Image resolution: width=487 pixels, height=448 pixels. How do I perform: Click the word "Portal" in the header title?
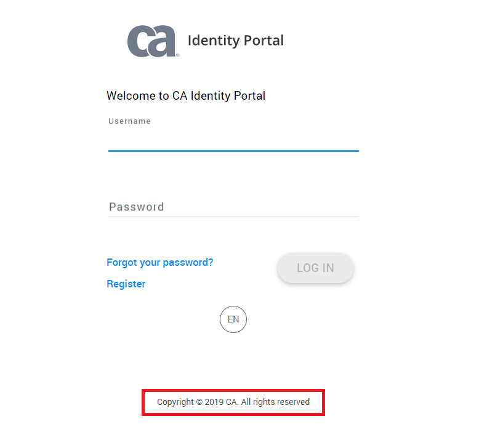(264, 41)
